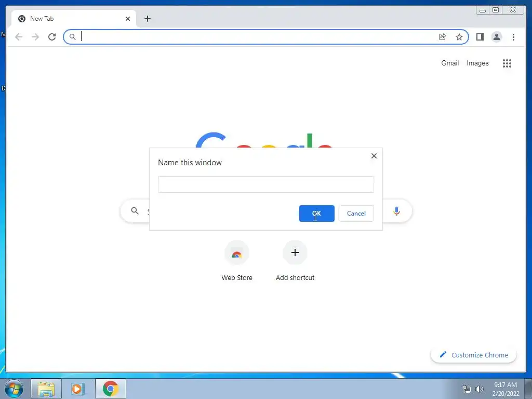Click the Google search box magnifier icon
This screenshot has height=399, width=532.
pyautogui.click(x=135, y=211)
